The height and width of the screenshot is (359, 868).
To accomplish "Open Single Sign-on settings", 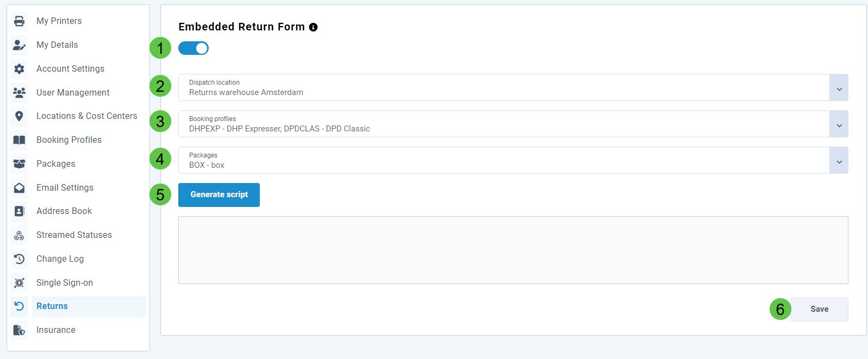I will point(65,283).
